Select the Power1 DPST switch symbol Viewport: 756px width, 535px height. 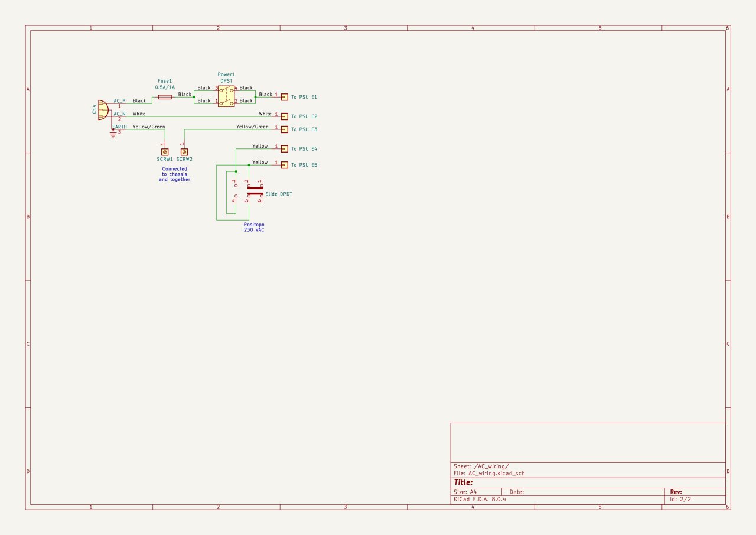click(226, 96)
